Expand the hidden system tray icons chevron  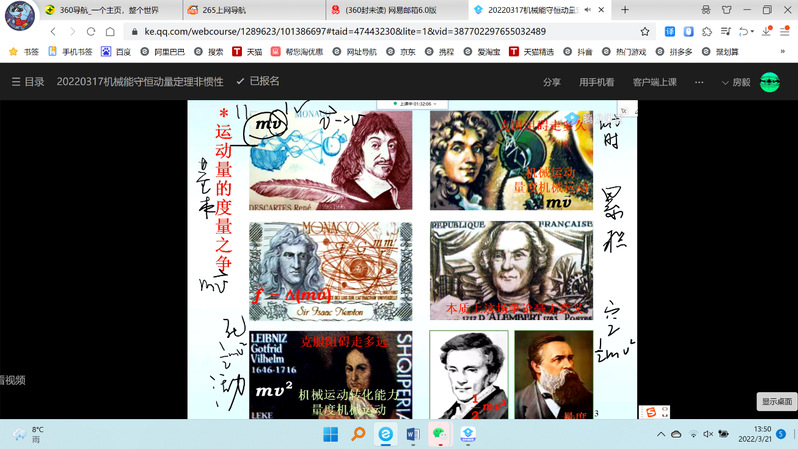click(660, 434)
